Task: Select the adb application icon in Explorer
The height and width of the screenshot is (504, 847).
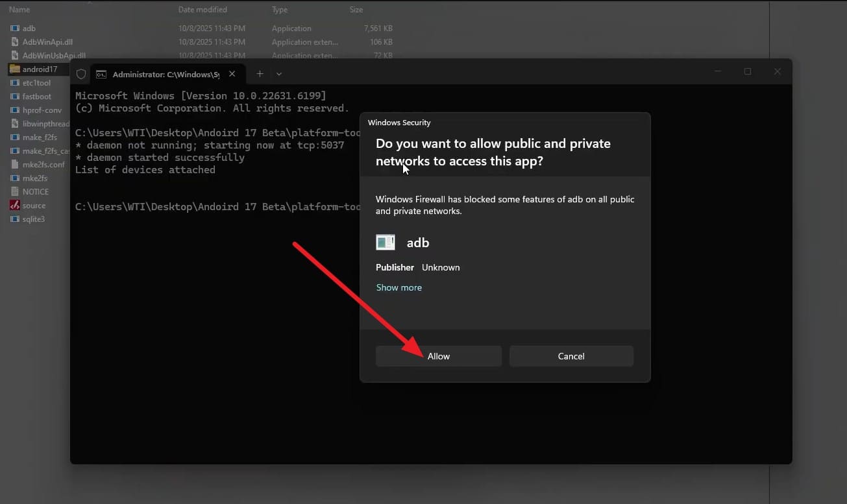Action: click(14, 29)
